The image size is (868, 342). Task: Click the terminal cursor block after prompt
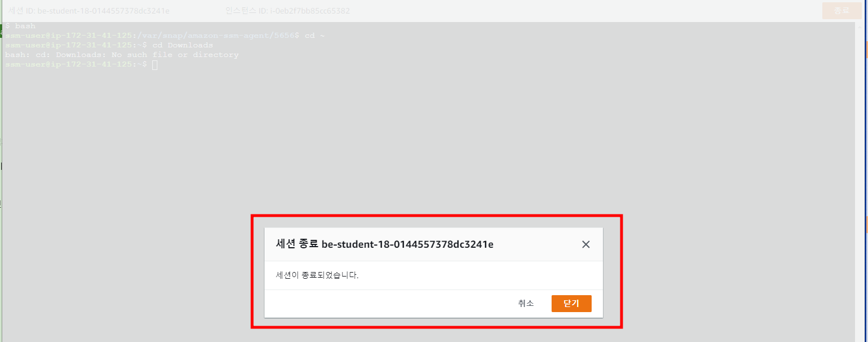[x=155, y=65]
